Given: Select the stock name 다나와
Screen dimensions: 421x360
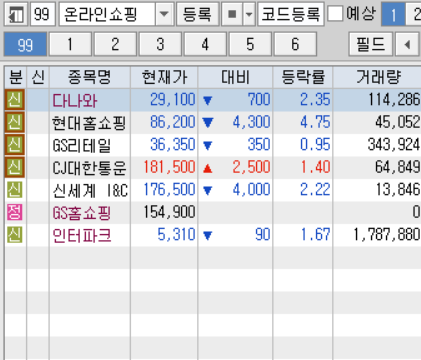Looking at the screenshot, I should pyautogui.click(x=75, y=101).
